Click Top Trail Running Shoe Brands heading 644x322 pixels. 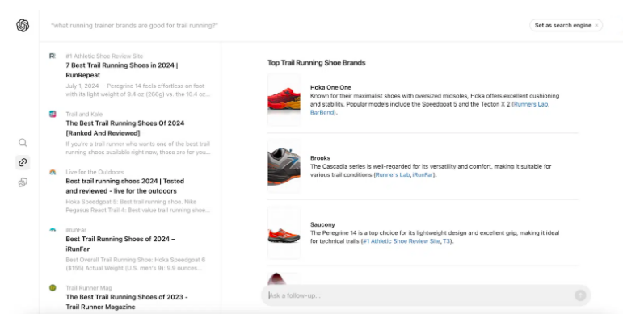click(x=316, y=63)
